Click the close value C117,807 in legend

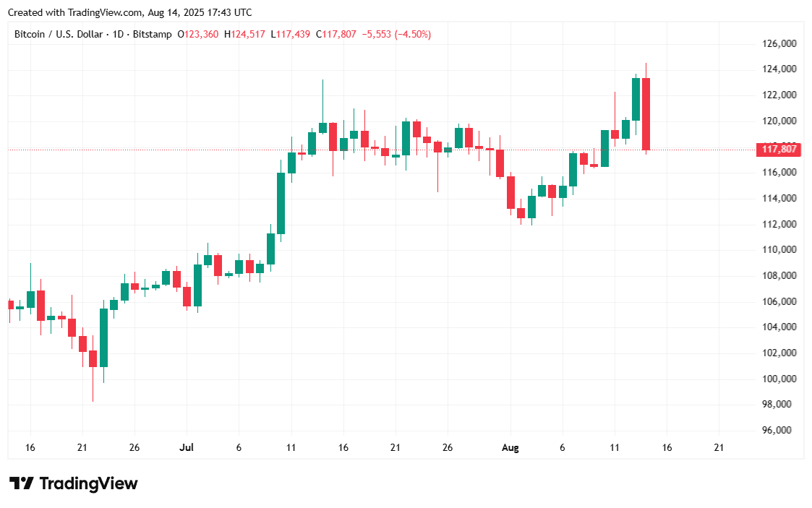336,34
